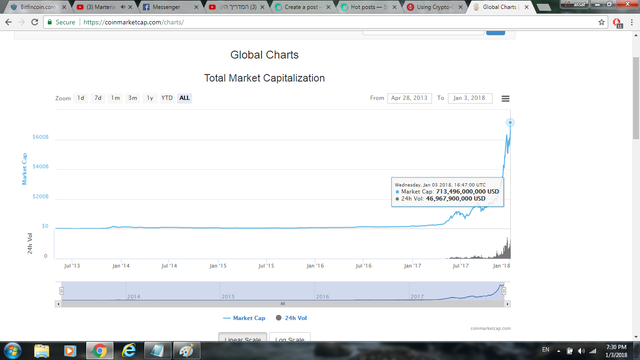The width and height of the screenshot is (640, 360).
Task: Click the browser address bar URL
Action: click(134, 22)
